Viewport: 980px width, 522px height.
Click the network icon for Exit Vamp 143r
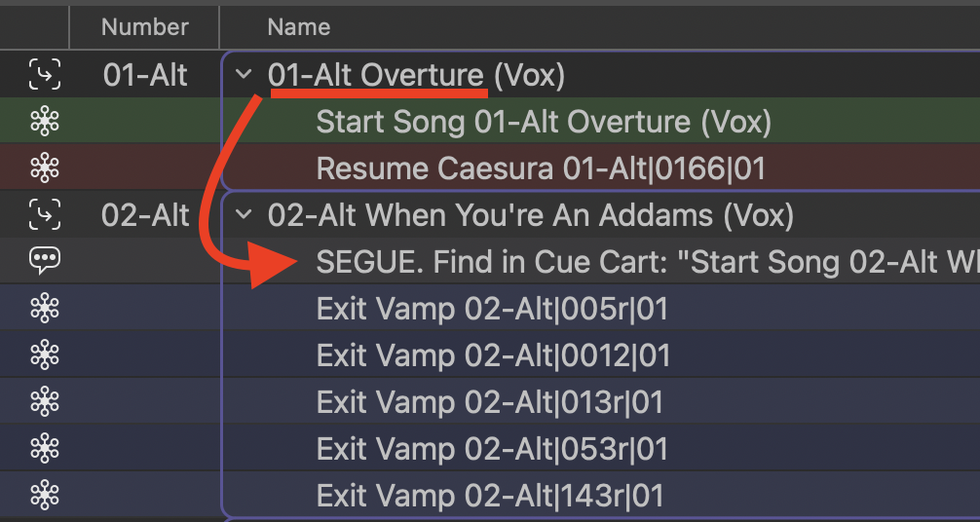click(x=45, y=495)
